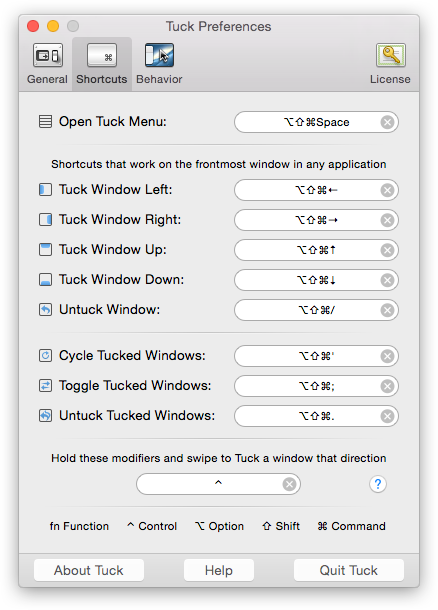The height and width of the screenshot is (610, 438).
Task: Click the Untuck Window shortcut field
Action: coord(316,310)
